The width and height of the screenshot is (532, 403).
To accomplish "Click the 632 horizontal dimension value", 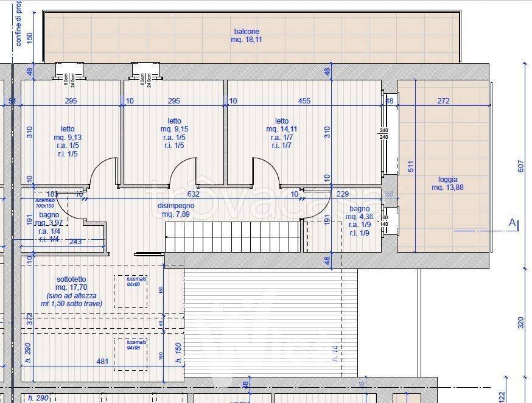I will (x=193, y=194).
